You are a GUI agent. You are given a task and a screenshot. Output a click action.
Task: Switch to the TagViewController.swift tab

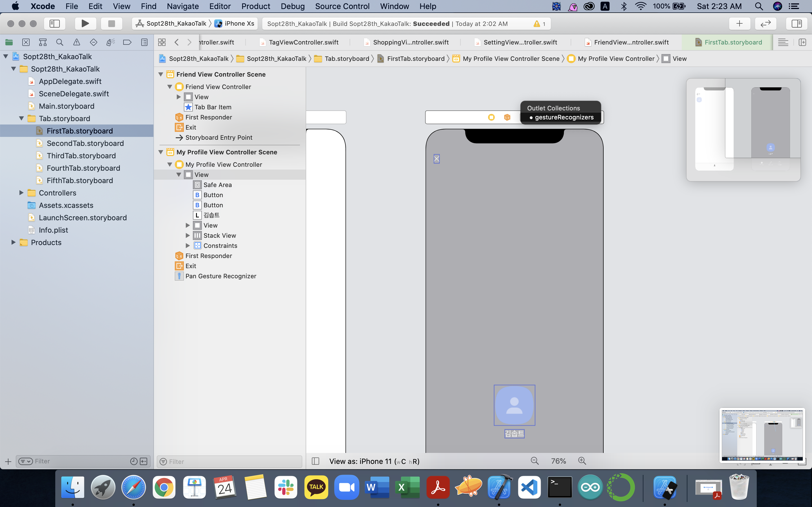pos(303,42)
